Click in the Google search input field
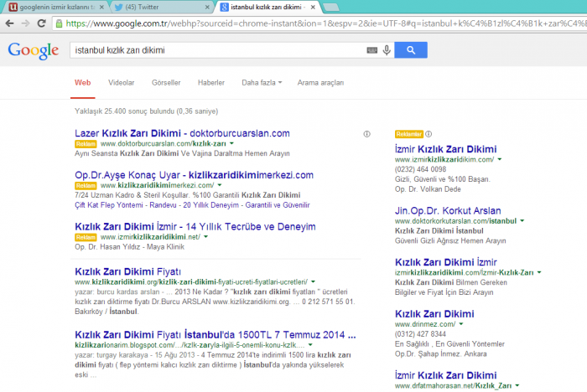The height and width of the screenshot is (392, 587). (217, 50)
